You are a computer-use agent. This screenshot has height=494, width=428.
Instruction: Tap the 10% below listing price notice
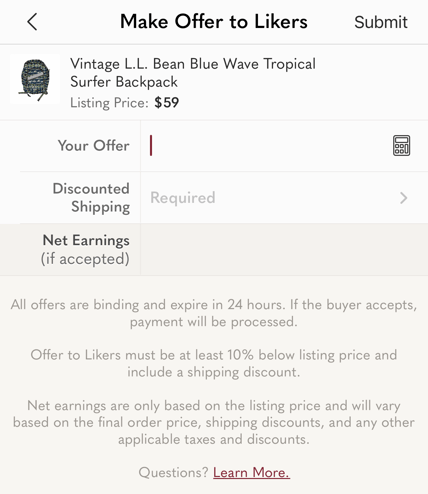click(x=214, y=363)
